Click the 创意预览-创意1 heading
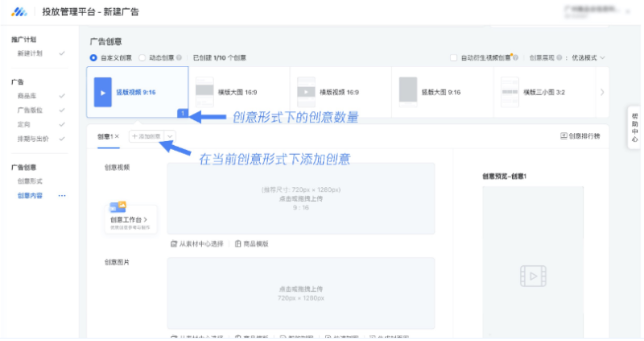Screen dimensions: 644x341 [505, 177]
